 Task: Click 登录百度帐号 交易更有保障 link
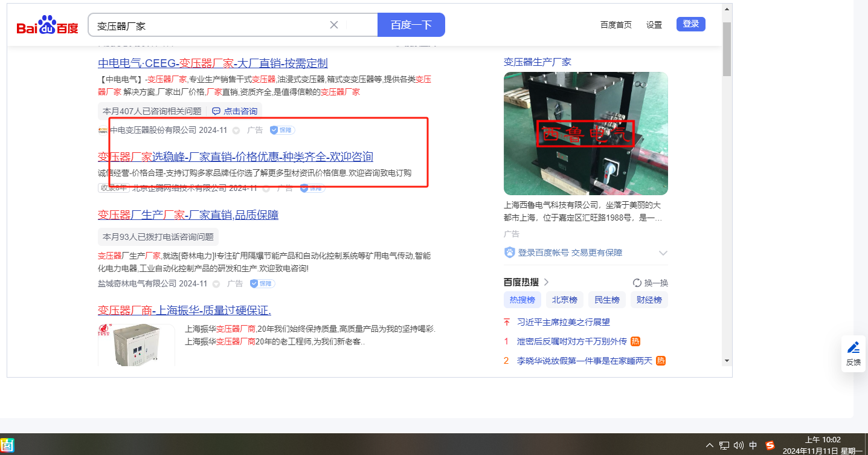570,253
